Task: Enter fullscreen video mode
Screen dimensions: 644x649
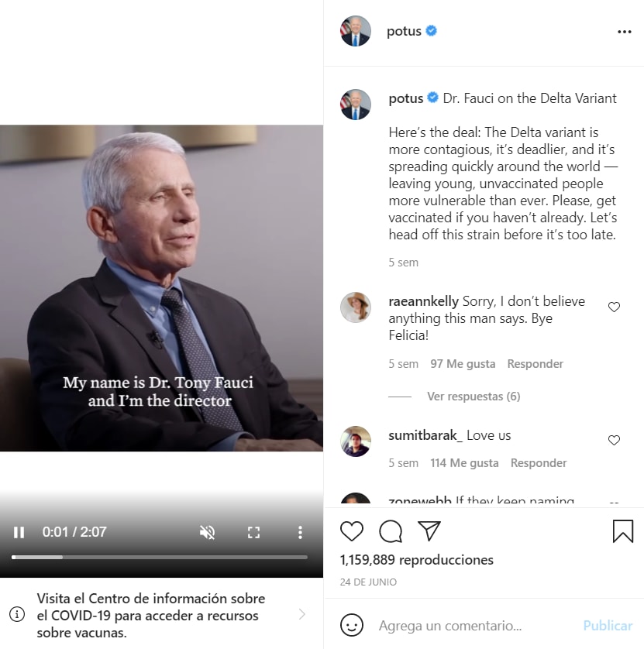Action: tap(254, 532)
